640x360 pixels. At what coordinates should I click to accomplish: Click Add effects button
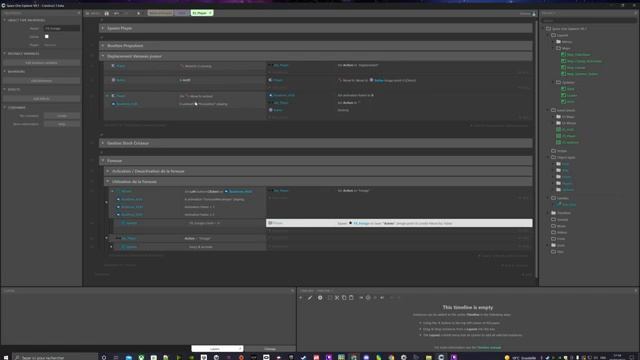click(41, 99)
